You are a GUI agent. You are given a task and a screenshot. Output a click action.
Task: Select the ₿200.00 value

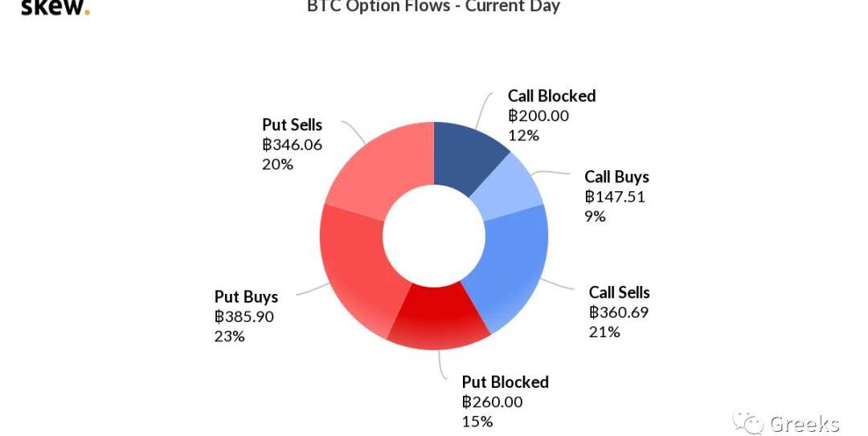click(538, 116)
